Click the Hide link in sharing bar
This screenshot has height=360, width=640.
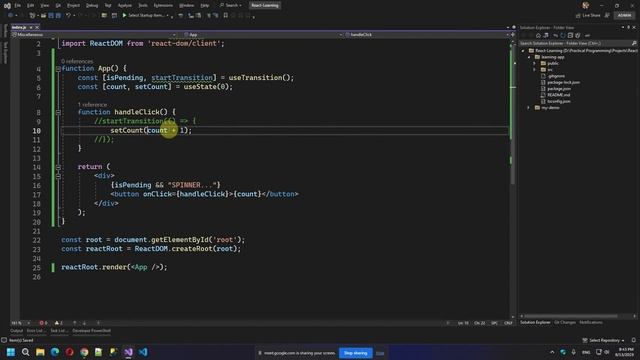click(380, 353)
